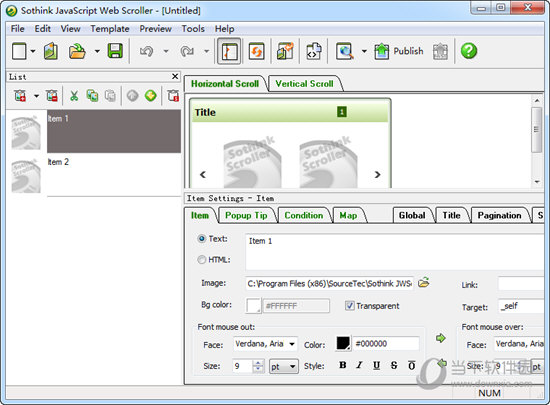Click the last list toolbar icon

[173, 95]
